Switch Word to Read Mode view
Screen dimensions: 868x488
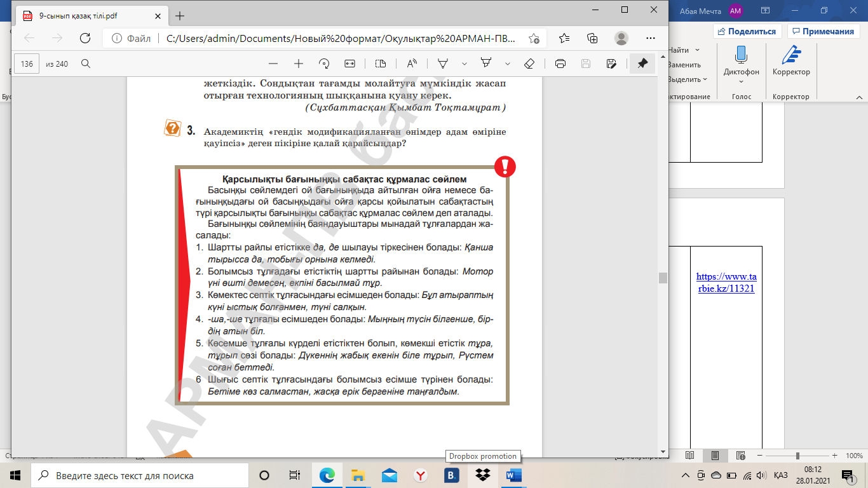point(690,456)
